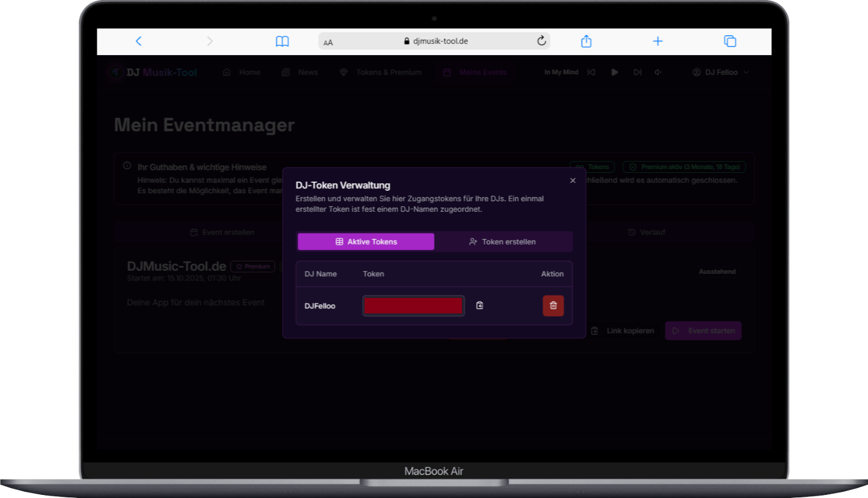Image resolution: width=868 pixels, height=498 pixels.
Task: Open the AA page settings menu
Action: pyautogui.click(x=328, y=41)
